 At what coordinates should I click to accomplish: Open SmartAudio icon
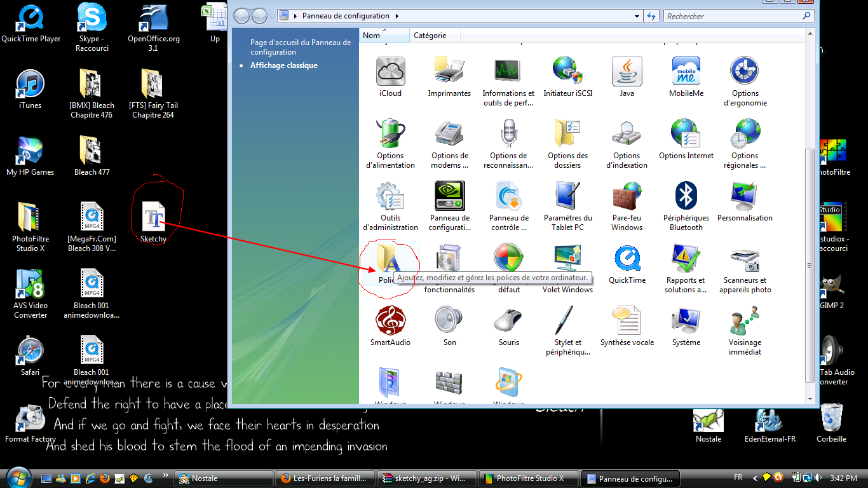coord(390,320)
